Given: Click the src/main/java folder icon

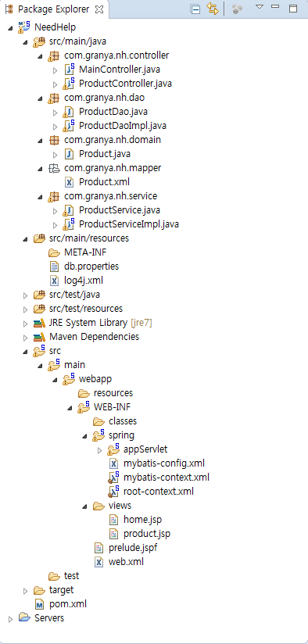Looking at the screenshot, I should (39, 41).
